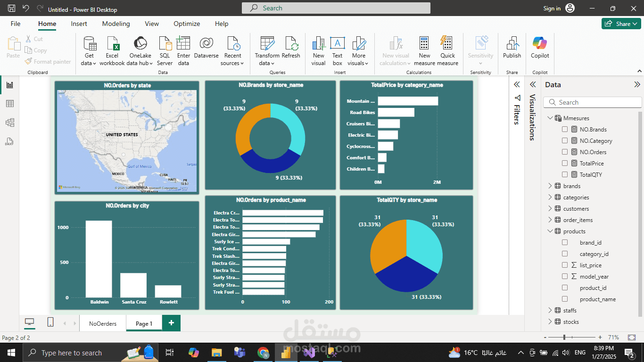The height and width of the screenshot is (362, 644).
Task: Tick the product_name field checkbox
Action: pyautogui.click(x=565, y=299)
